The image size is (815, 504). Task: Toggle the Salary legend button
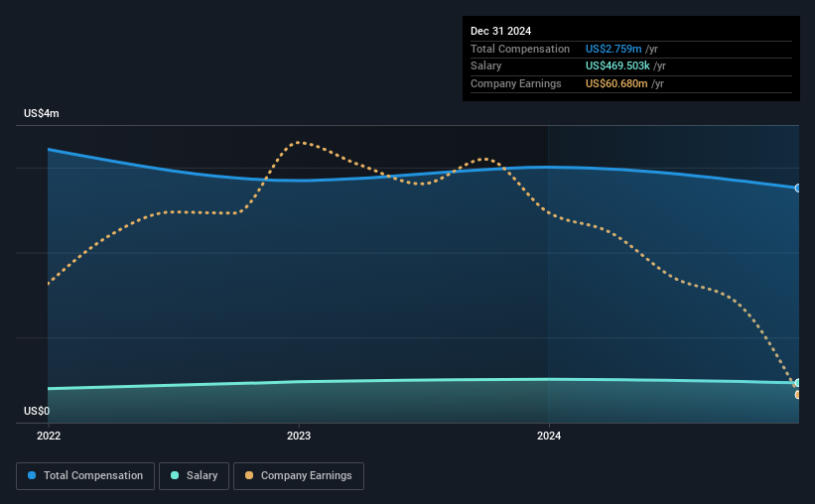[x=194, y=476]
